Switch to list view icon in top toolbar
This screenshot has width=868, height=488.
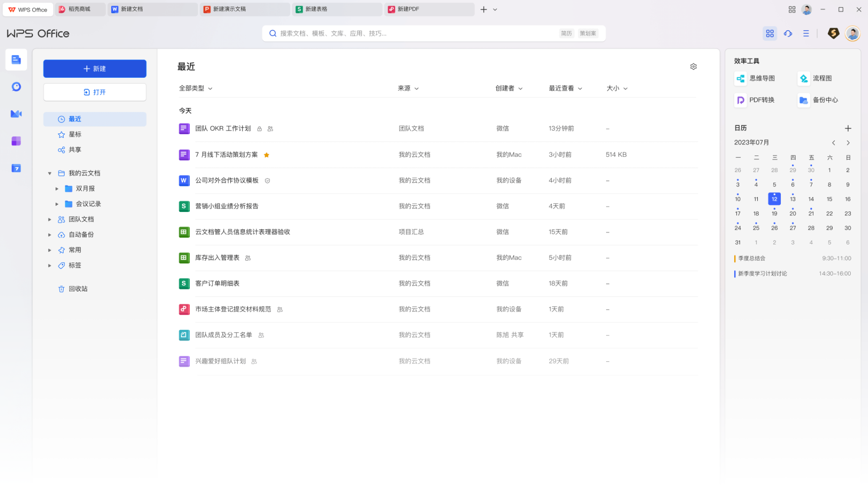(806, 33)
